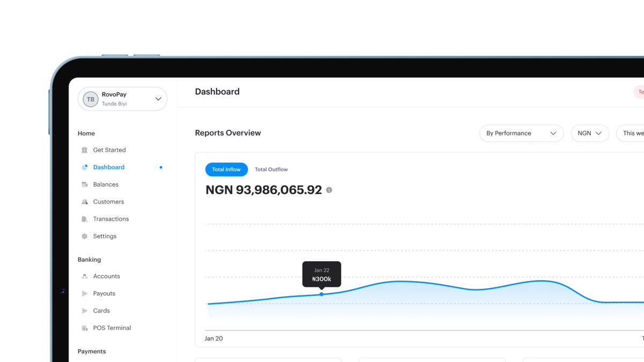
Task: Click the Banking section header
Action: coord(89,260)
